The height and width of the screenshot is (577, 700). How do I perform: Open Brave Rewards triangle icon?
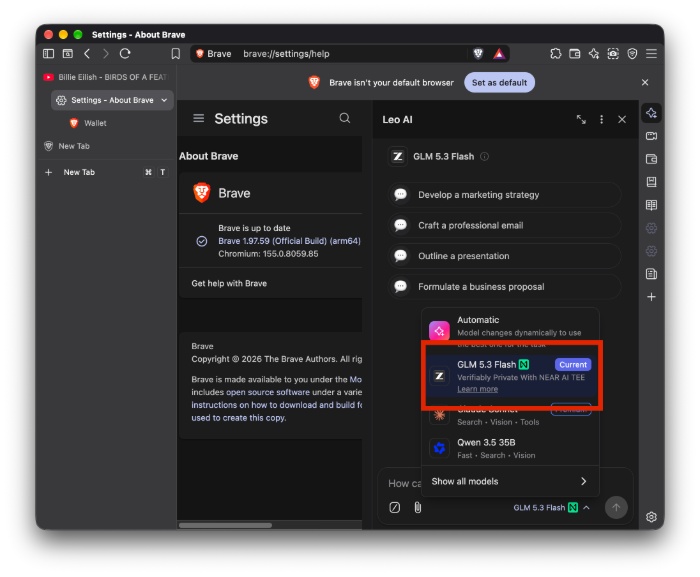(x=499, y=54)
